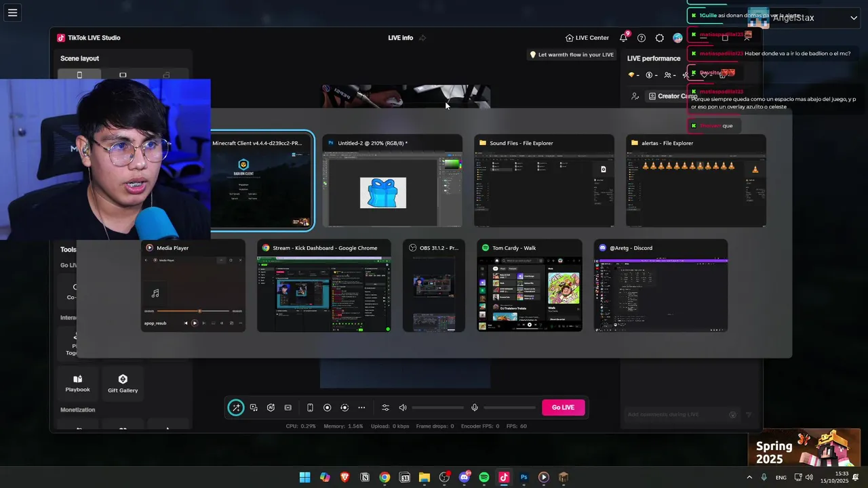
Task: Switch to Stream Kick Dashboard Chrome window
Action: 324,285
